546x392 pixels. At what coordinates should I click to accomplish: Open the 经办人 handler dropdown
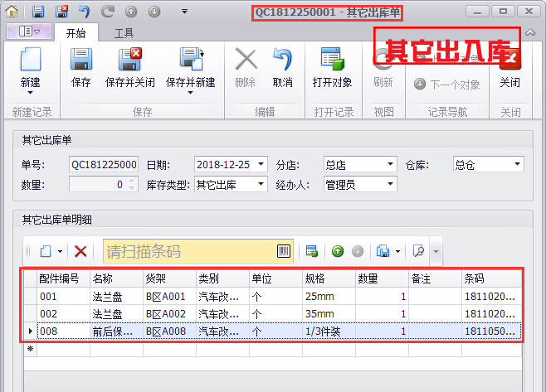pyautogui.click(x=391, y=184)
